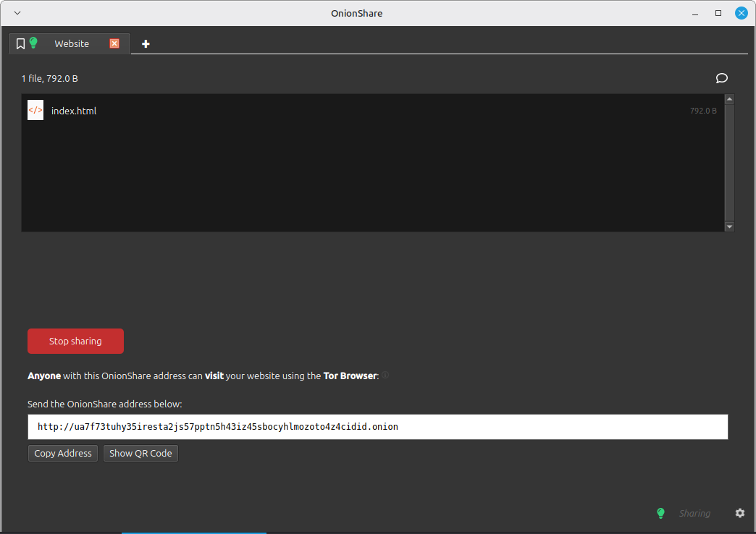Click the code file icon next to index.html
756x534 pixels.
[x=35, y=110]
